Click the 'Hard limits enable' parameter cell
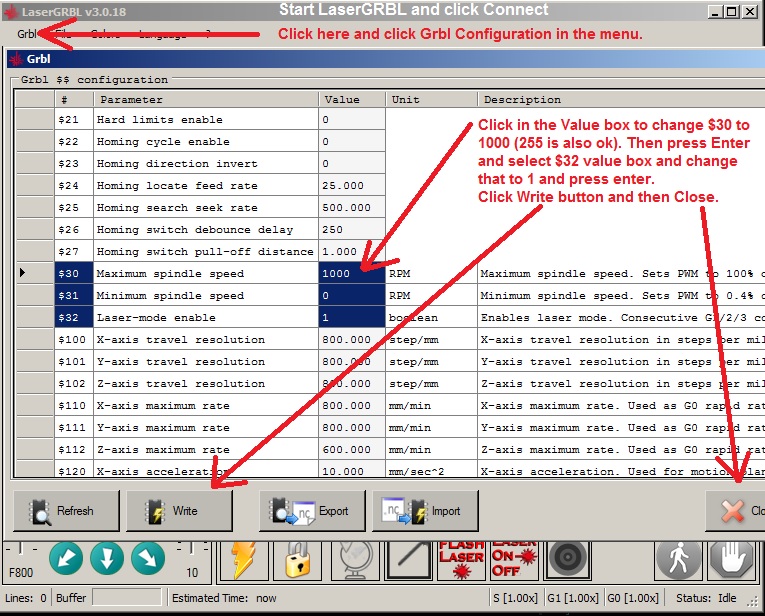The width and height of the screenshot is (765, 616). (206, 119)
